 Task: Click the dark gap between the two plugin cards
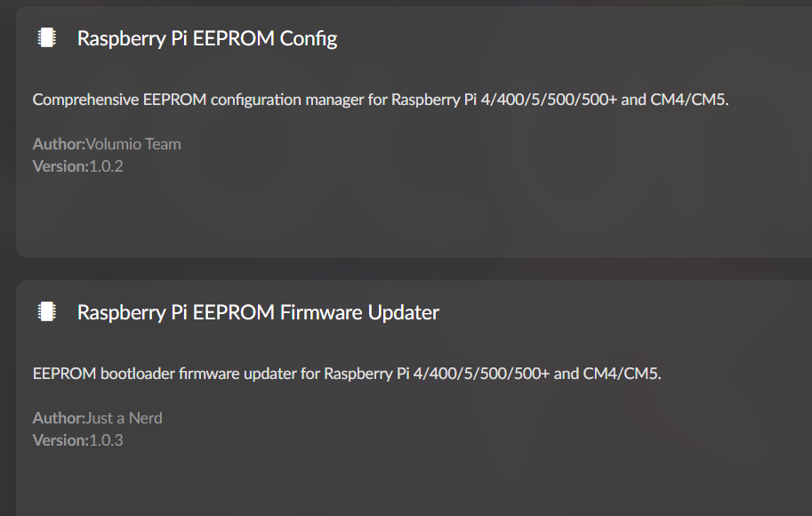pyautogui.click(x=400, y=270)
